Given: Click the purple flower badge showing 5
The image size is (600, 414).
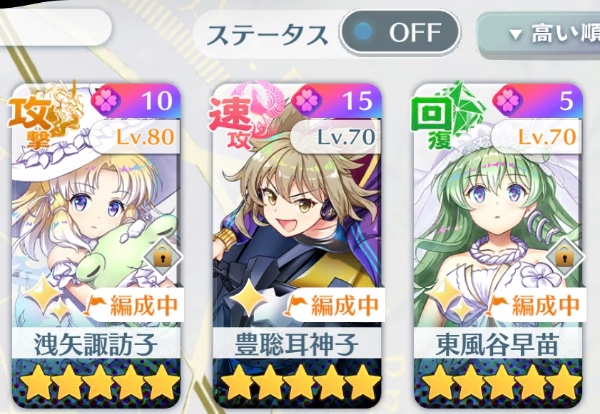Looking at the screenshot, I should [537, 101].
